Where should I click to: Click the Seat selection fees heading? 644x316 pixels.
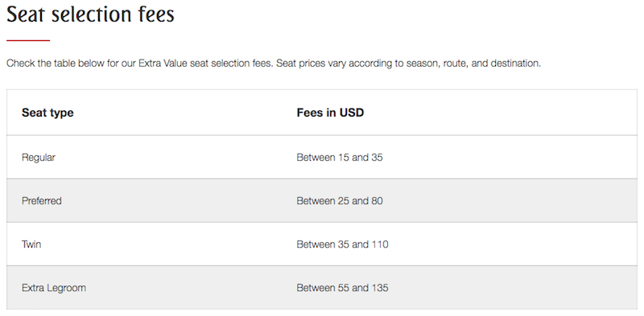pos(91,14)
